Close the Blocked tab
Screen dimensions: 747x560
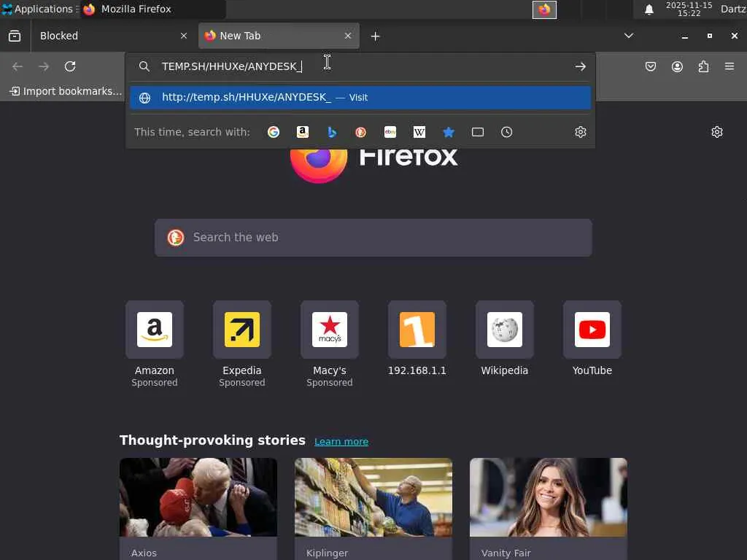tap(184, 36)
